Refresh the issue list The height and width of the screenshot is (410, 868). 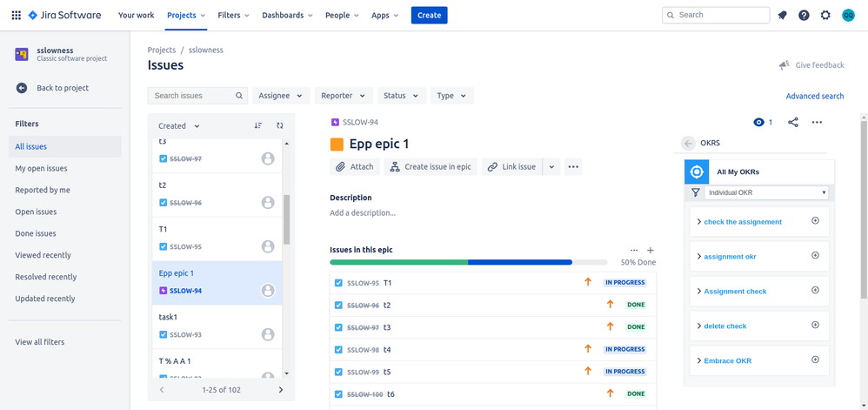pos(279,125)
